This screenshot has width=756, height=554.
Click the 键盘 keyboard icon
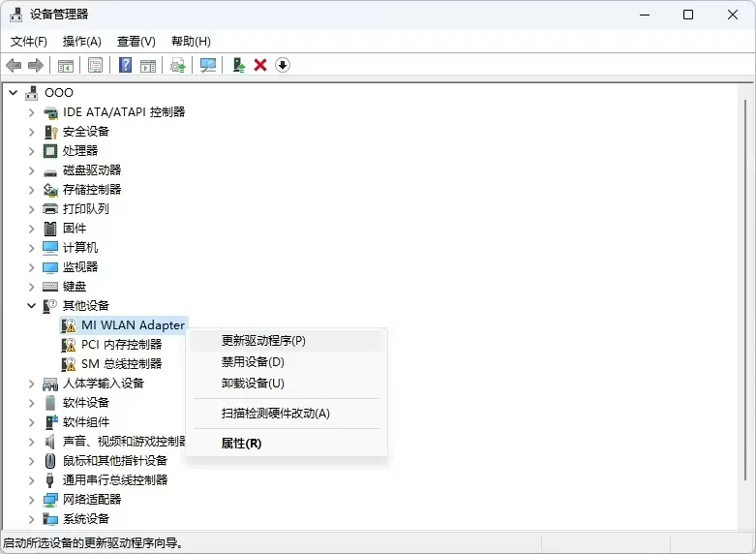50,287
